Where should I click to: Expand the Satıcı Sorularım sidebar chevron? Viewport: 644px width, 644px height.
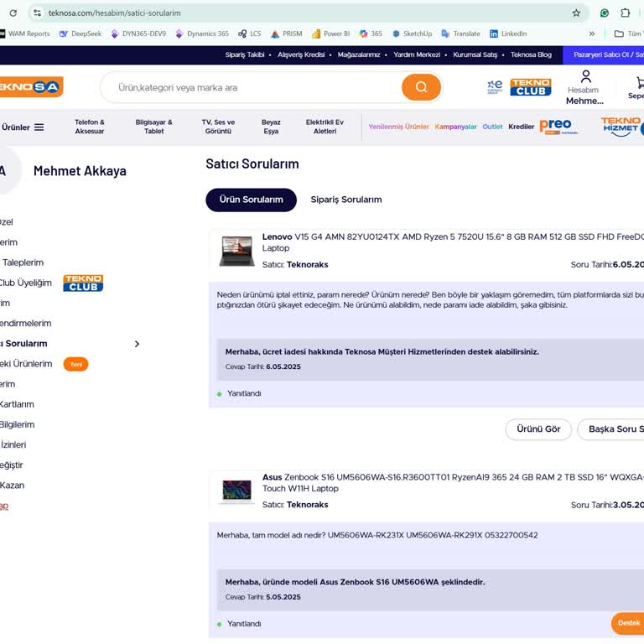[x=137, y=344]
